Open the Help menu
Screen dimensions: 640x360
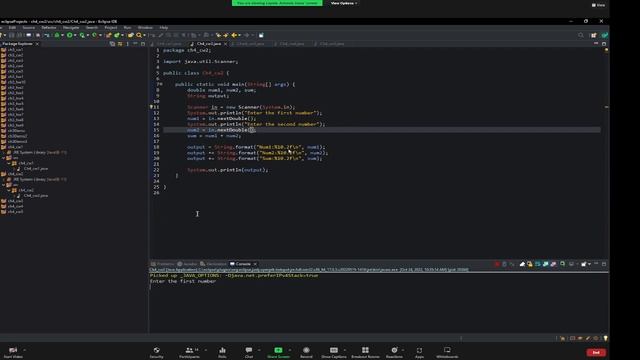(164, 28)
